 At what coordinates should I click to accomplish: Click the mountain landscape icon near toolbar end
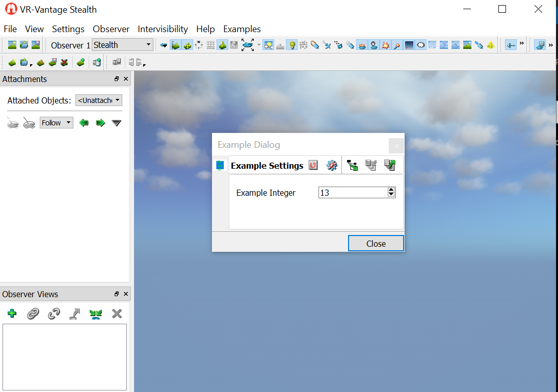(467, 45)
